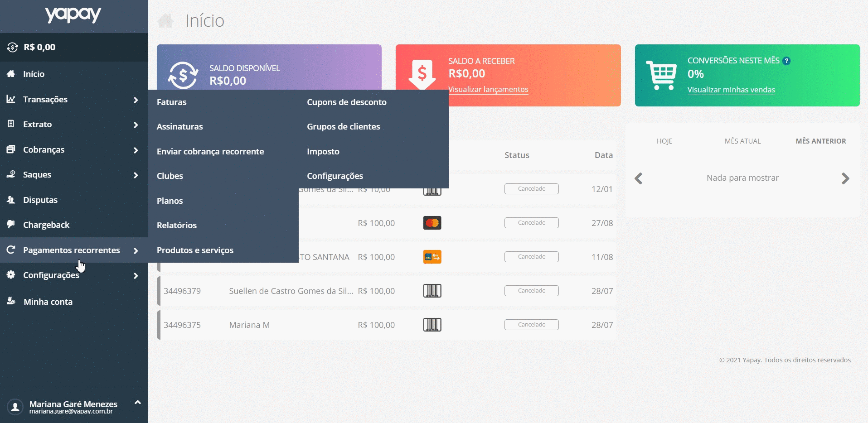
Task: Click the shopping cart conversions icon
Action: (661, 75)
